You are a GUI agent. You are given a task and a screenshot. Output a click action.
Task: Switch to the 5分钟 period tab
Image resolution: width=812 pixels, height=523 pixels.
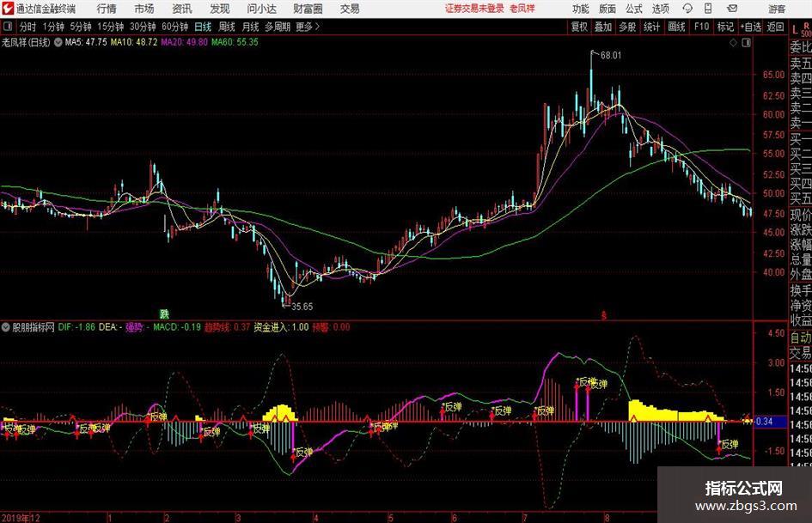pos(81,27)
